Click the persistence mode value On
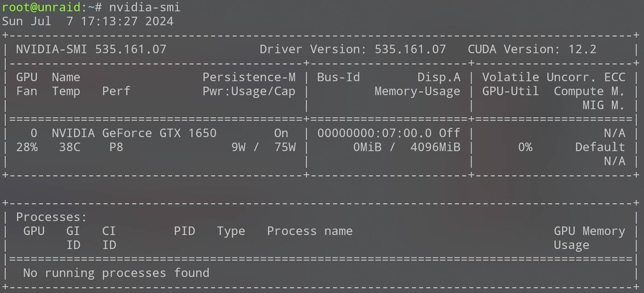 [281, 133]
